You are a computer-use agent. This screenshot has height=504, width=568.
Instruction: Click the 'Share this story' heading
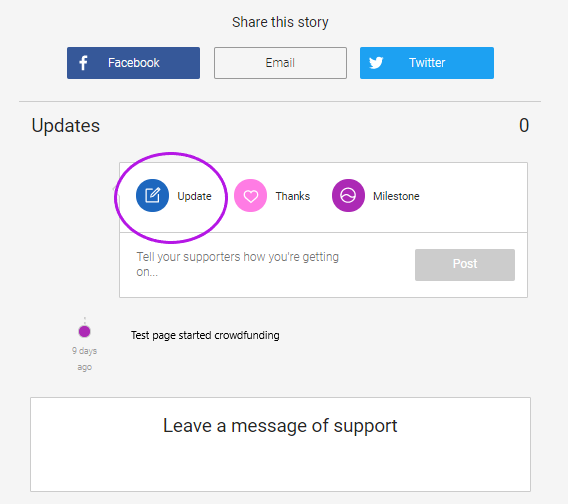point(280,22)
